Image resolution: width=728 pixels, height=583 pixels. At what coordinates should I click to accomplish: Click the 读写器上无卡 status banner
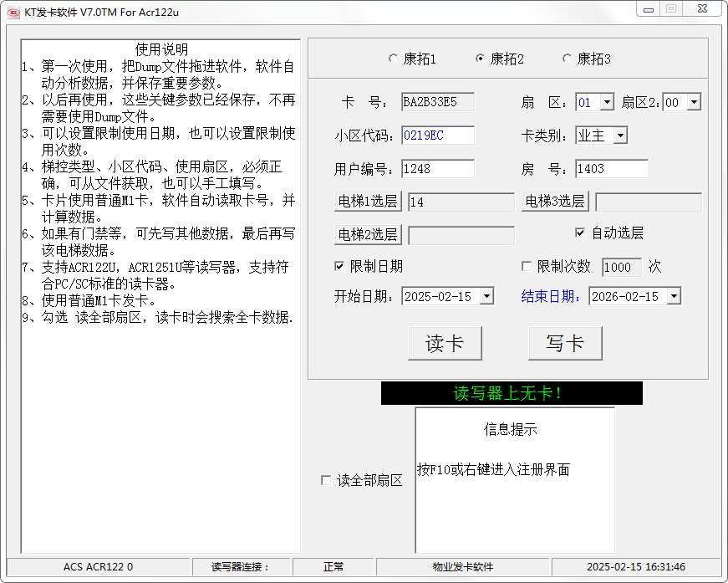512,393
